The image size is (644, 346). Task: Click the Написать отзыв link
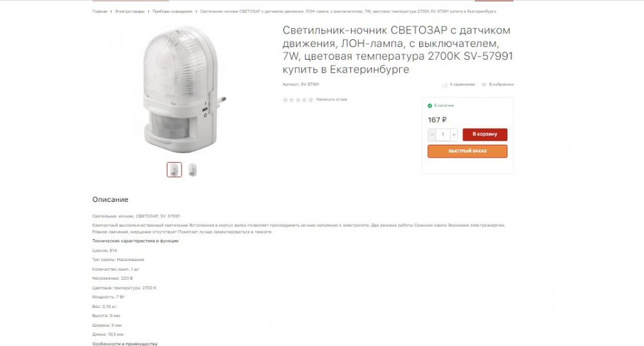(332, 100)
